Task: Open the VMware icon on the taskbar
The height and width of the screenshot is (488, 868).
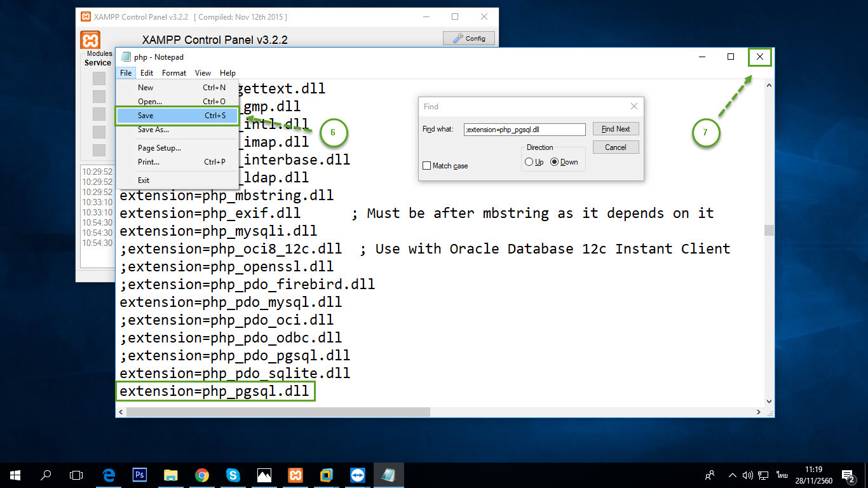Action: (327, 475)
